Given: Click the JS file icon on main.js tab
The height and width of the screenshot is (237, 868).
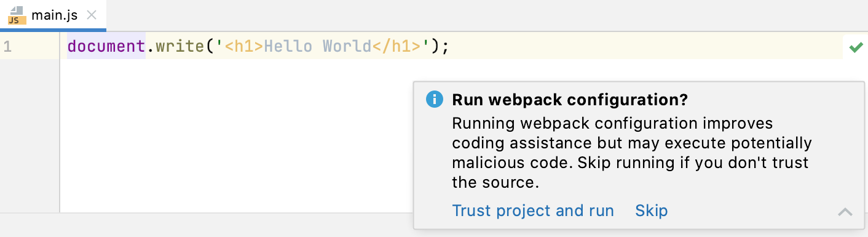Looking at the screenshot, I should point(17,15).
